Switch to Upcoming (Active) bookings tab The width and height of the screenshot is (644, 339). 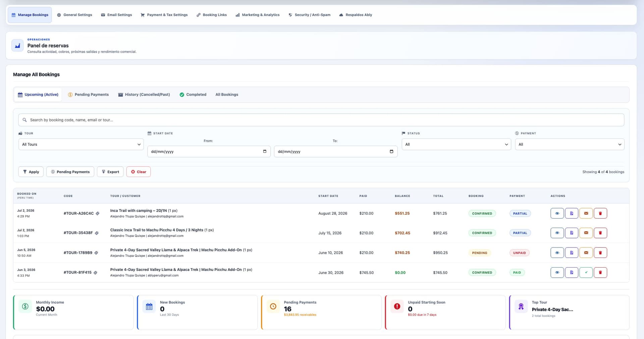coord(38,95)
